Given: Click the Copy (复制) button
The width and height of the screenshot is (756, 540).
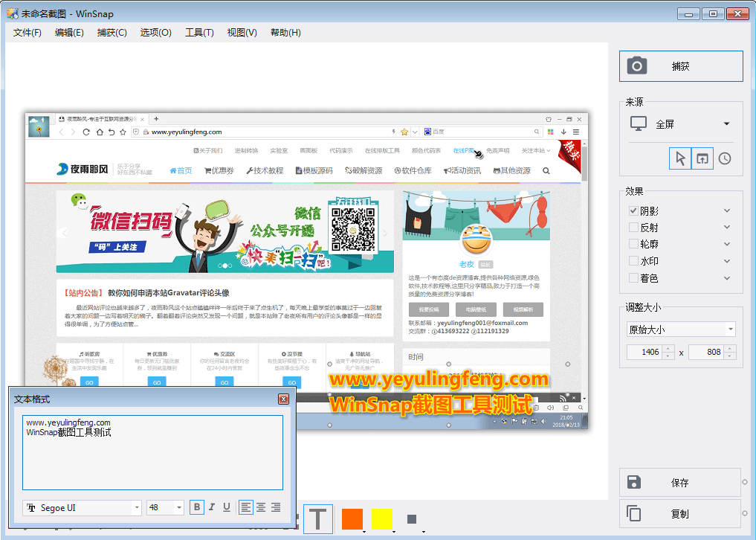Looking at the screenshot, I should click(680, 513).
